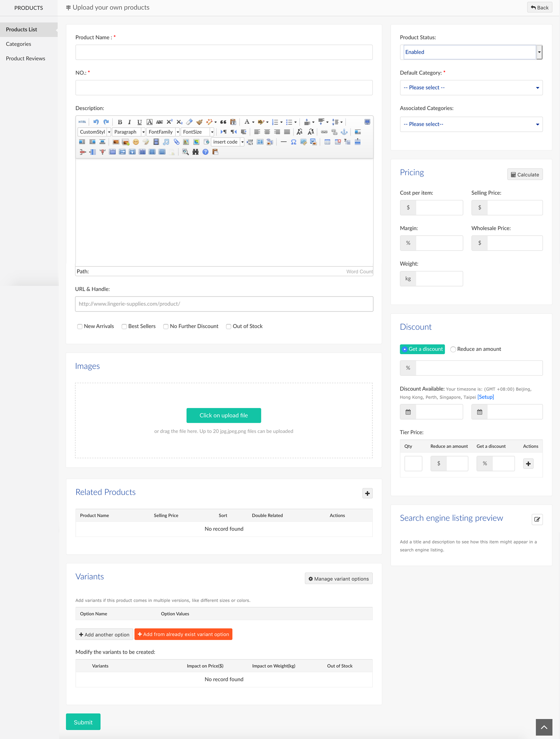Image resolution: width=560 pixels, height=739 pixels.
Task: Open Categories in the left sidebar
Action: [x=19, y=44]
